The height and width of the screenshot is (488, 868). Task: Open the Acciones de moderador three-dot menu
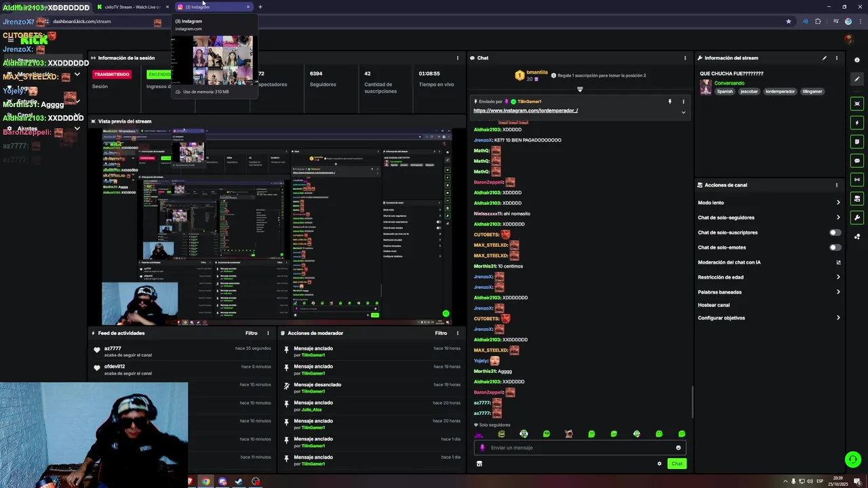[x=457, y=333]
